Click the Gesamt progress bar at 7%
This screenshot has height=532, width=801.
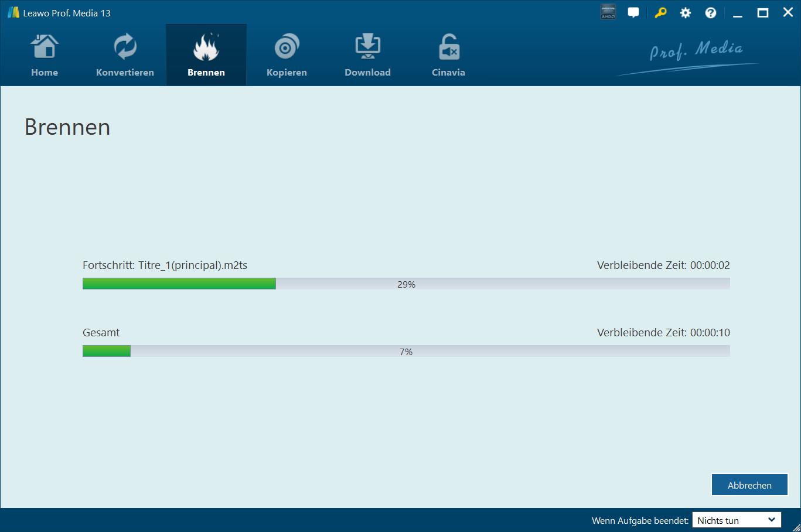click(x=406, y=352)
